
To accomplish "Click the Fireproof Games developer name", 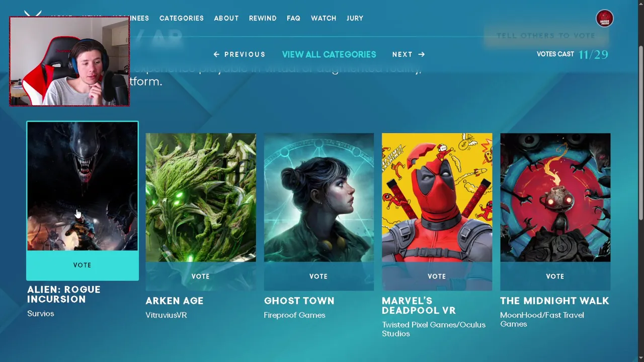I will click(294, 315).
